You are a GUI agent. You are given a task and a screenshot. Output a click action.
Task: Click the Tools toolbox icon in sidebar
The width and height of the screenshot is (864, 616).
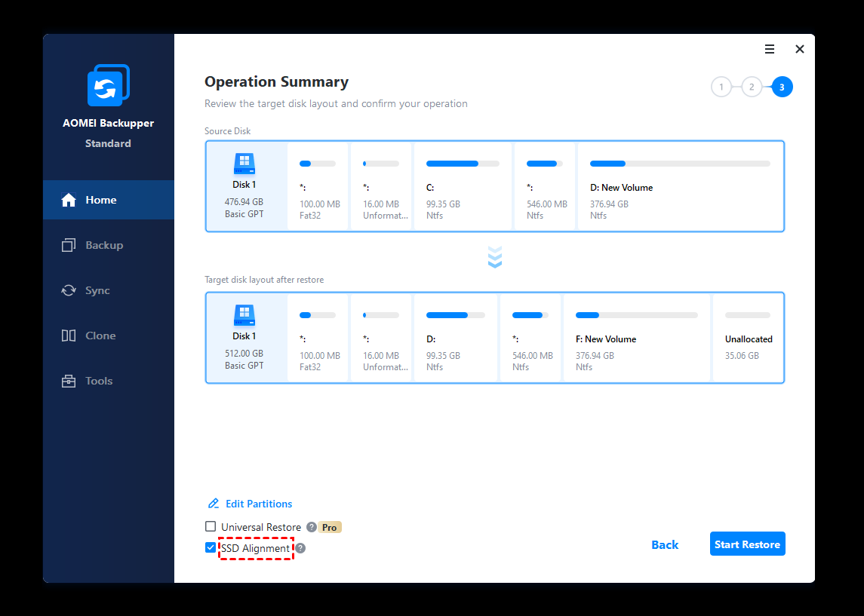point(69,381)
